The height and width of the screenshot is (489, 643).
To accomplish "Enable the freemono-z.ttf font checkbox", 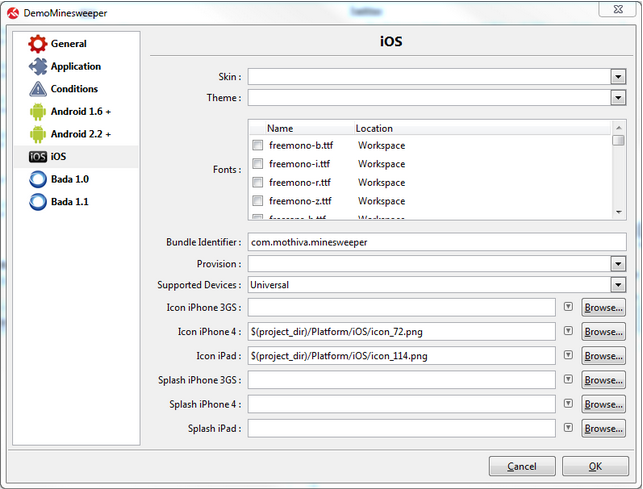I will 258,201.
